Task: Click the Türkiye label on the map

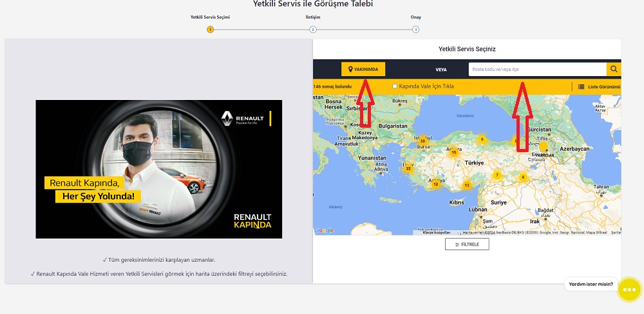Action: coord(474,163)
